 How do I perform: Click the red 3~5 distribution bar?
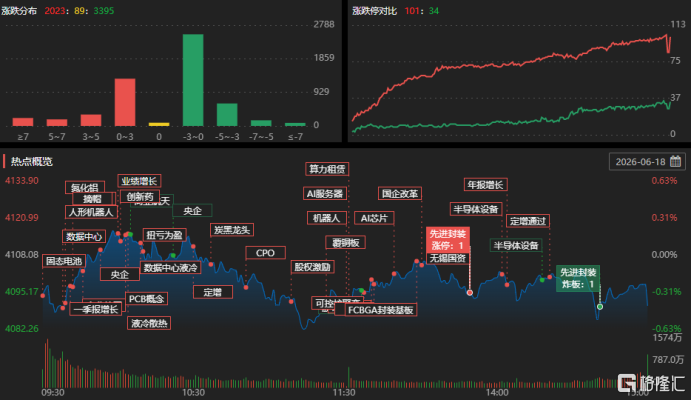click(x=91, y=120)
